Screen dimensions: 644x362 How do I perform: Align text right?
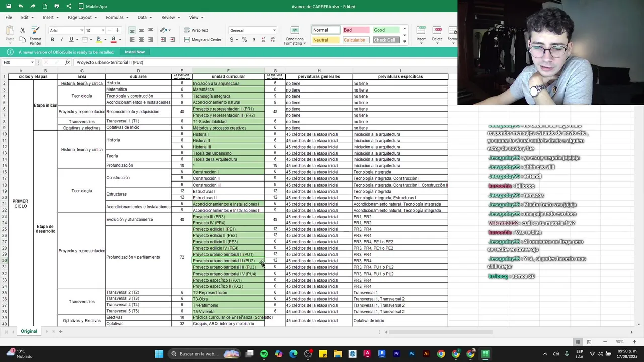click(x=151, y=39)
